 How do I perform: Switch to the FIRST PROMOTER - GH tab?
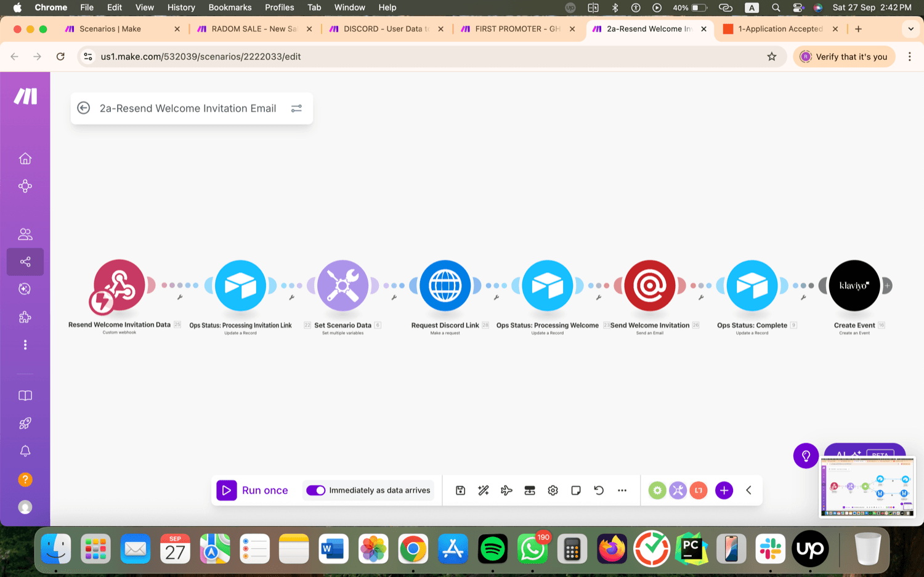518,29
